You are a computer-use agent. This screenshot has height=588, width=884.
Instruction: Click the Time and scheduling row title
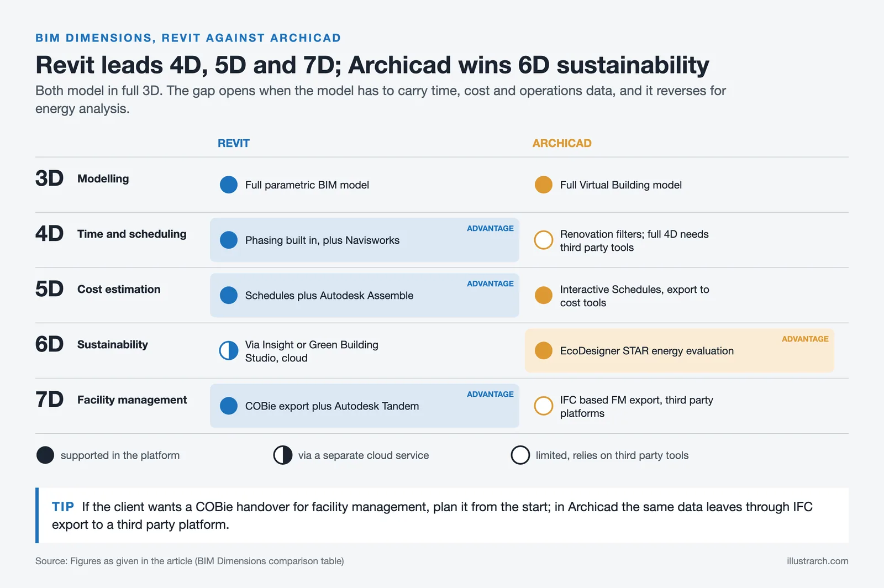coord(132,234)
